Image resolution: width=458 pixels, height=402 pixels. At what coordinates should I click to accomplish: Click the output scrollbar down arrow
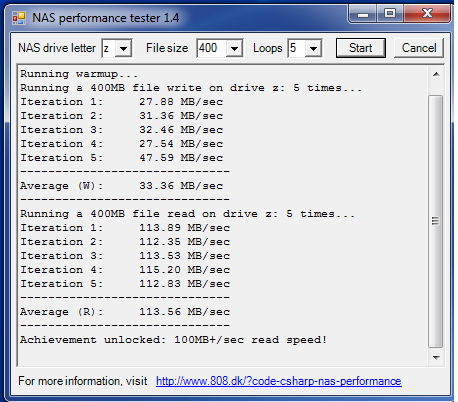tap(436, 358)
